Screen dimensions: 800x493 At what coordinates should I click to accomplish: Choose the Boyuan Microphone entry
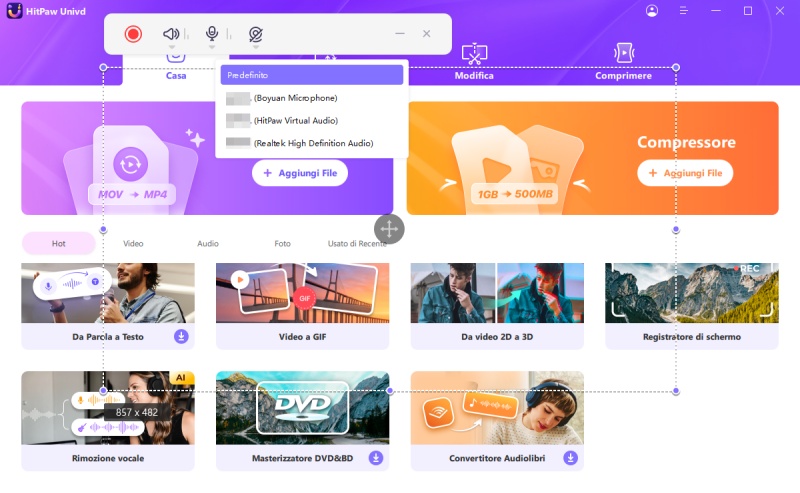[x=312, y=98]
